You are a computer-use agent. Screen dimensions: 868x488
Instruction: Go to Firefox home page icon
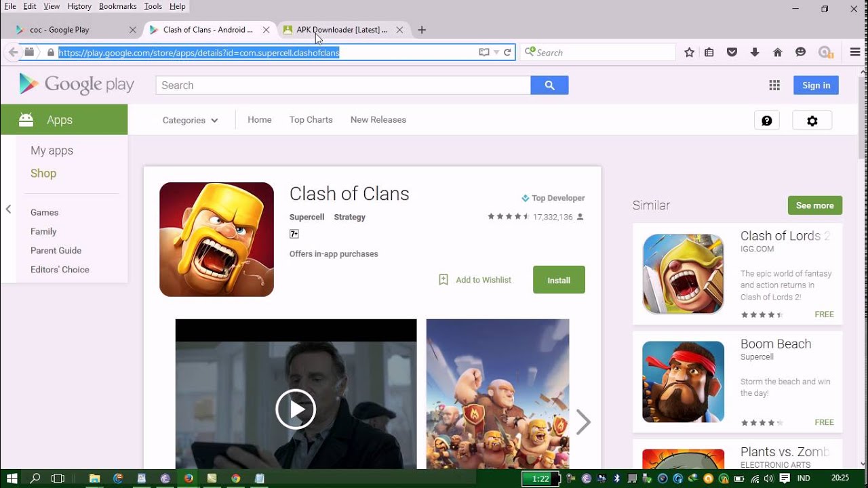point(778,52)
